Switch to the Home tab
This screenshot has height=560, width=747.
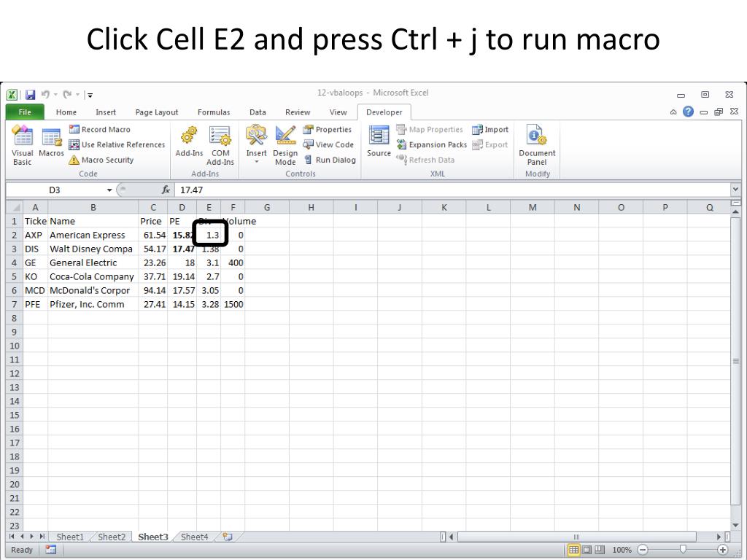(x=66, y=112)
